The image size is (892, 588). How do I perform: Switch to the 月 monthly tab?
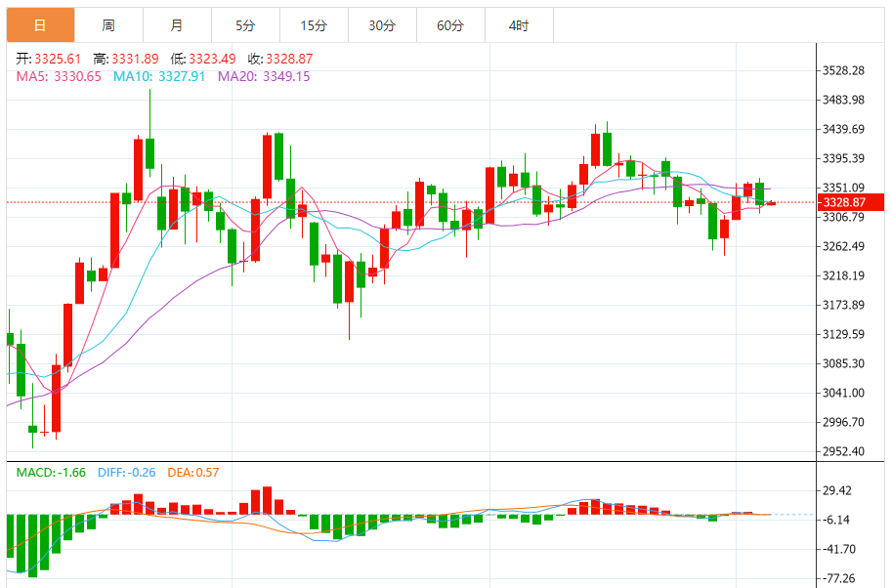pyautogui.click(x=177, y=25)
